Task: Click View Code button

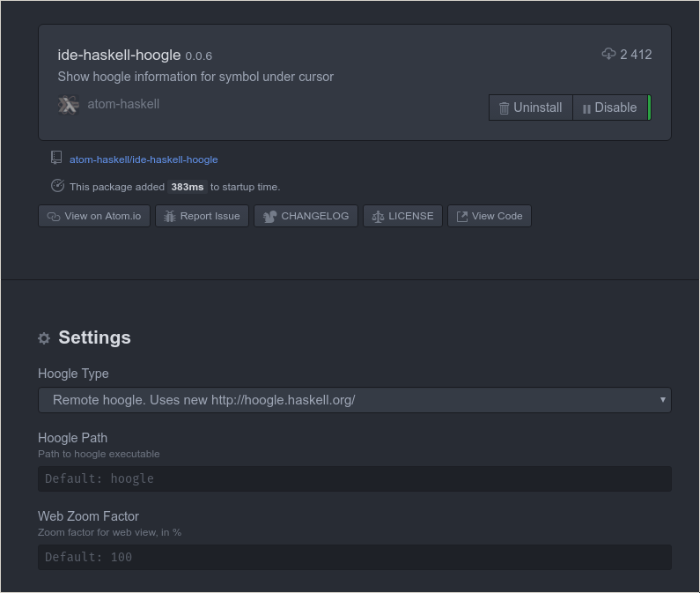Action: (x=490, y=216)
